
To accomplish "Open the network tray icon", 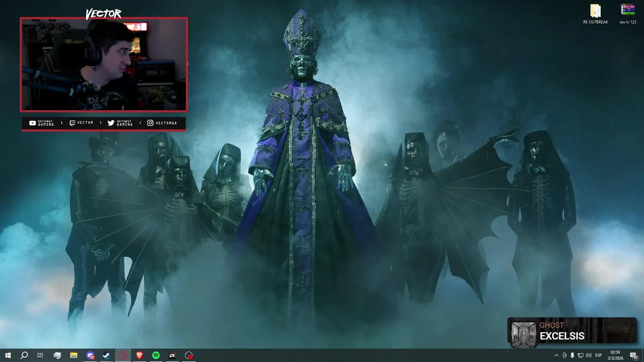I will click(580, 355).
